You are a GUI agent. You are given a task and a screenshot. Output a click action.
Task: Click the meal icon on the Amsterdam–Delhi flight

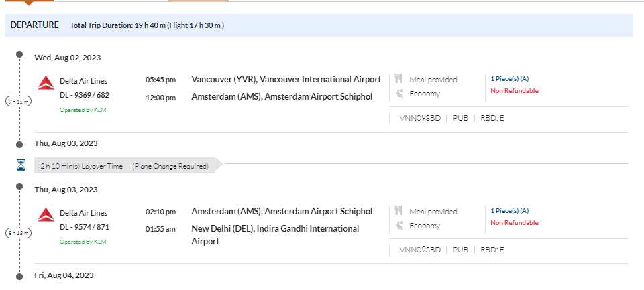click(398, 211)
